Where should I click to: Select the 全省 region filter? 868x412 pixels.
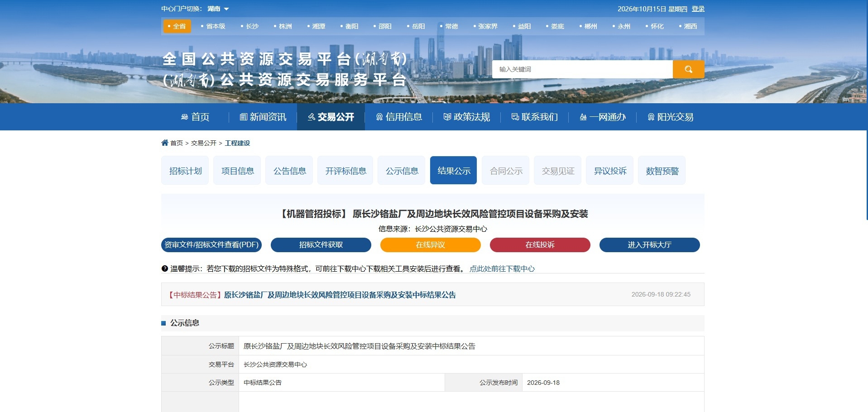(177, 26)
